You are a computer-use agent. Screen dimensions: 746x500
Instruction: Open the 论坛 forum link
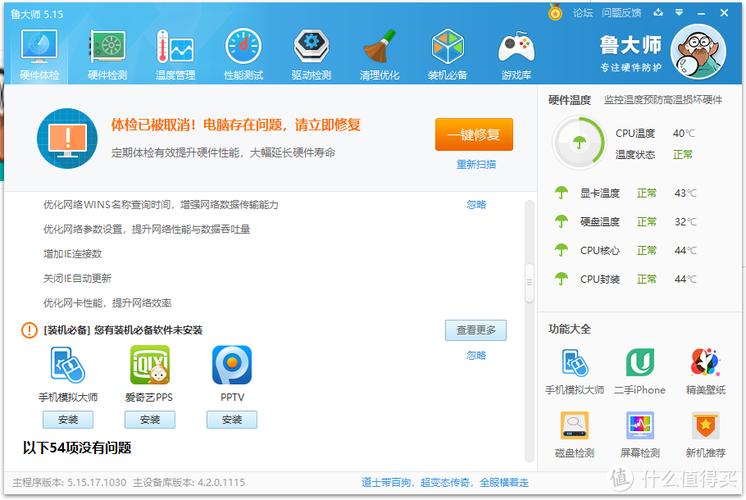pyautogui.click(x=583, y=13)
